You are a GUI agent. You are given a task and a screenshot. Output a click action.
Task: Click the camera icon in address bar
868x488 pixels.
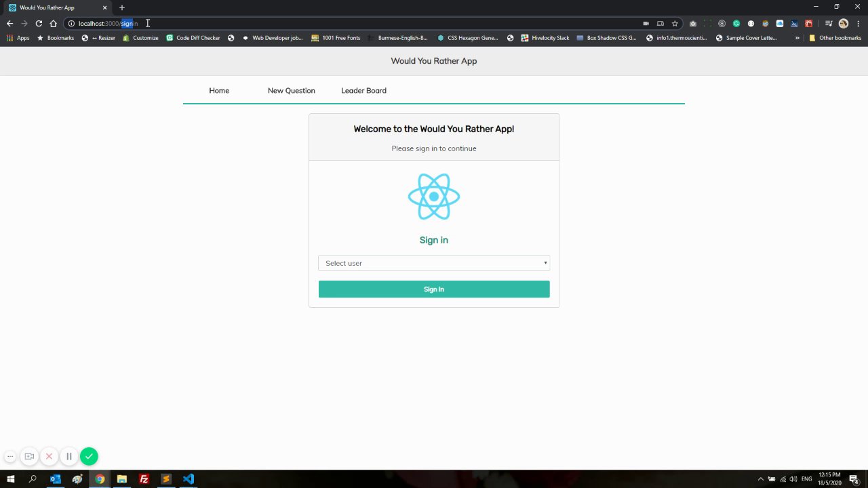(646, 24)
